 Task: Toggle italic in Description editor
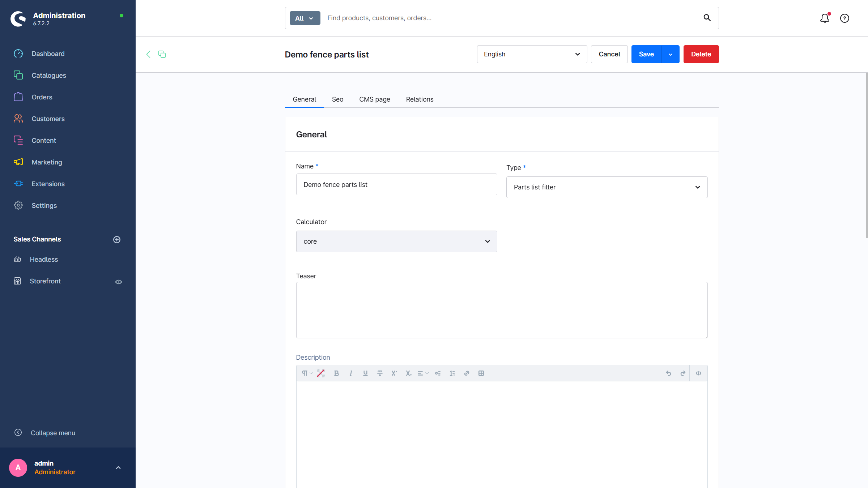351,373
